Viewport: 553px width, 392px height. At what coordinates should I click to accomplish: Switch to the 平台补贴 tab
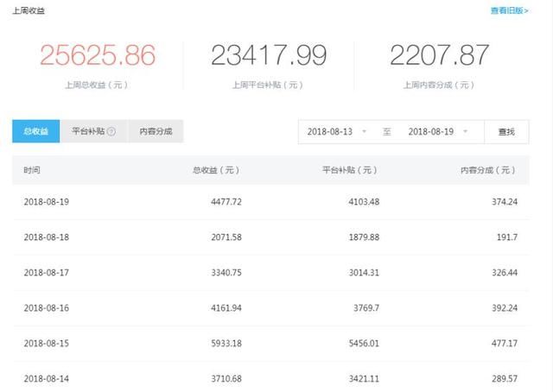click(x=94, y=131)
